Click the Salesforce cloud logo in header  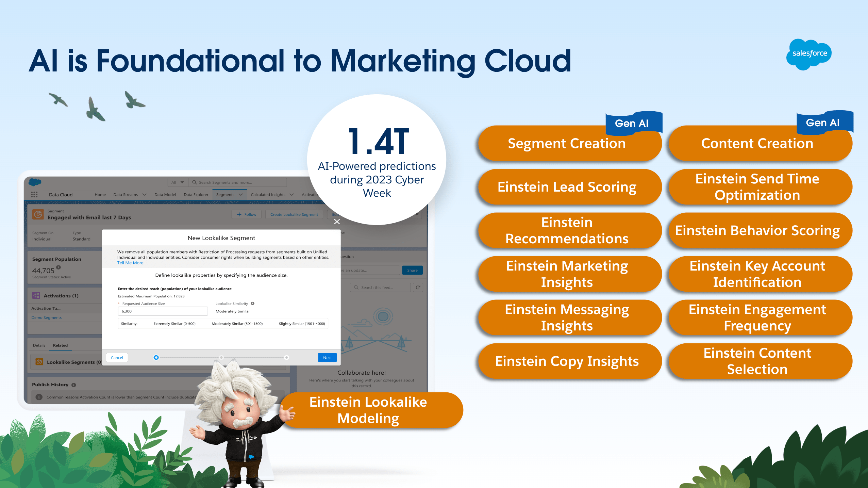click(x=35, y=182)
